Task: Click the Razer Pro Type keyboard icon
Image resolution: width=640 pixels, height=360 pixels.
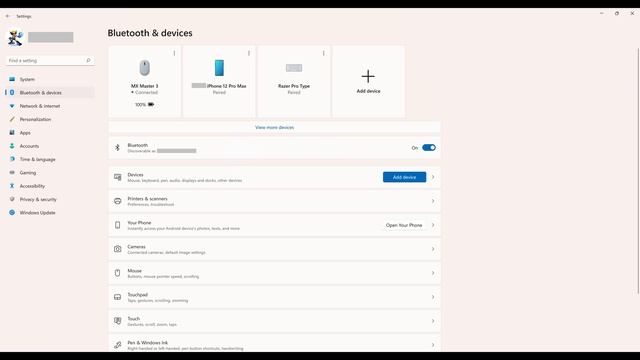Action: click(x=294, y=68)
